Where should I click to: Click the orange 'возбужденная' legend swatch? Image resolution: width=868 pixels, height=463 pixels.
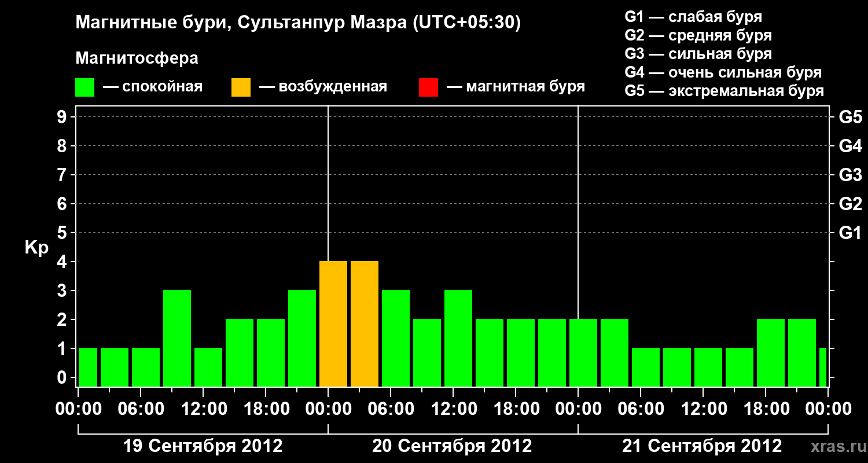[241, 87]
